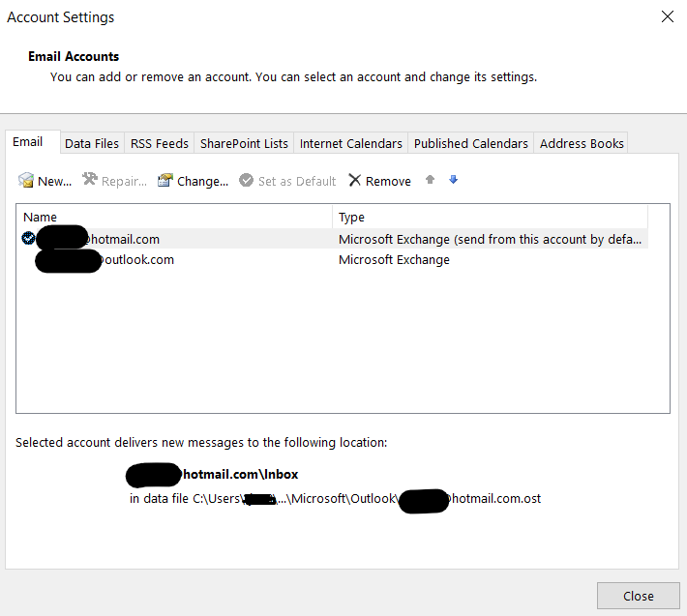Move account up with gray arrow
687x616 pixels.
tap(430, 179)
